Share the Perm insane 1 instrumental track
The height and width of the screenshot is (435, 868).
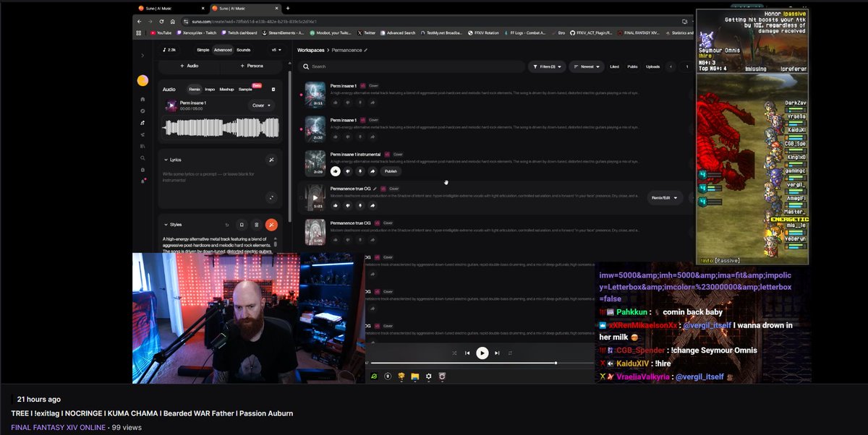pos(373,171)
